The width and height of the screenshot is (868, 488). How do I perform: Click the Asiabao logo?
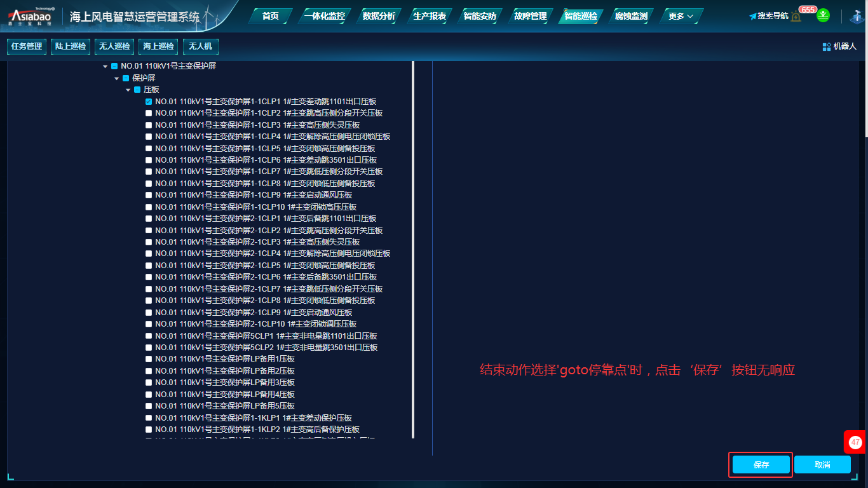click(31, 17)
